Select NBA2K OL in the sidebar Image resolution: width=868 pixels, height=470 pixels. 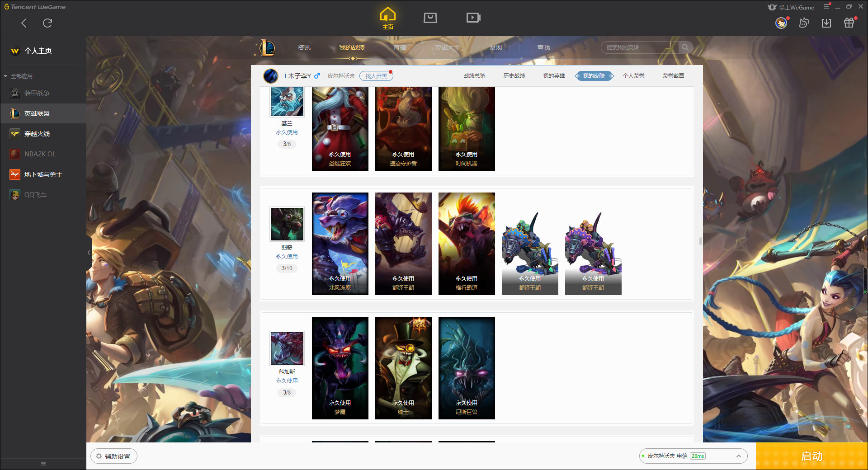coord(43,154)
